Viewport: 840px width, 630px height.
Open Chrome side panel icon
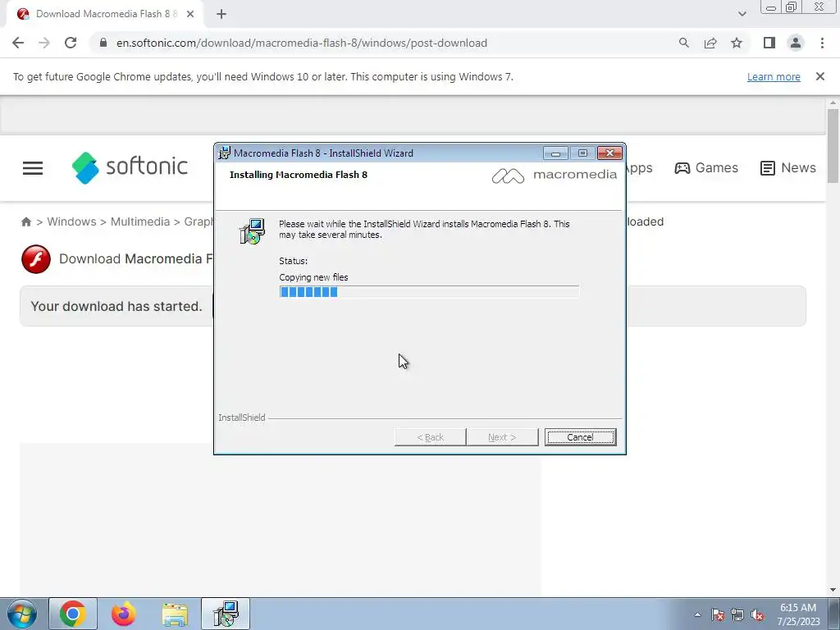tap(769, 43)
